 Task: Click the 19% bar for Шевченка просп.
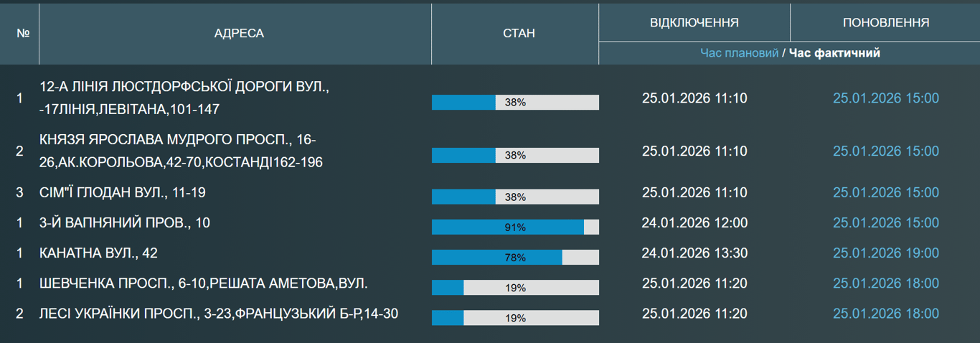[x=514, y=287]
